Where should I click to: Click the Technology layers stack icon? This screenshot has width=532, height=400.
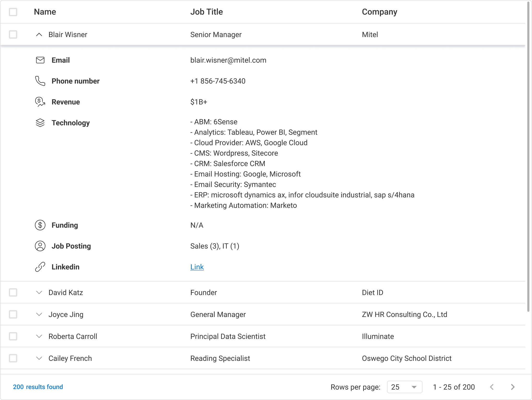[x=40, y=123]
